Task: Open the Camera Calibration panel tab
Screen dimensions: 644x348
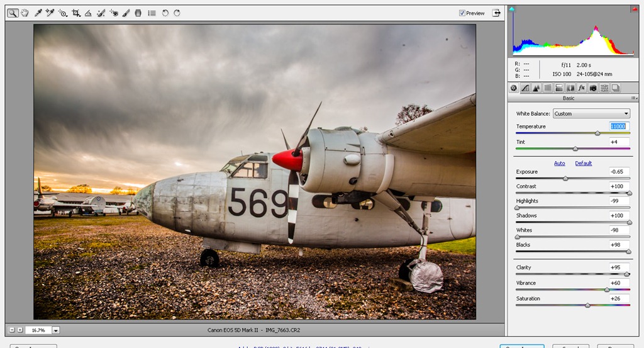Action: click(593, 88)
